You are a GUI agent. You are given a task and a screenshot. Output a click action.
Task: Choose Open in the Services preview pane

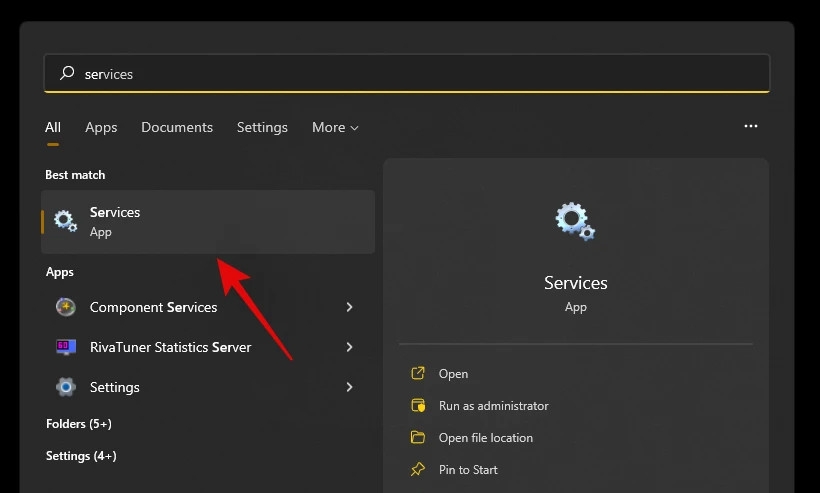pyautogui.click(x=453, y=374)
